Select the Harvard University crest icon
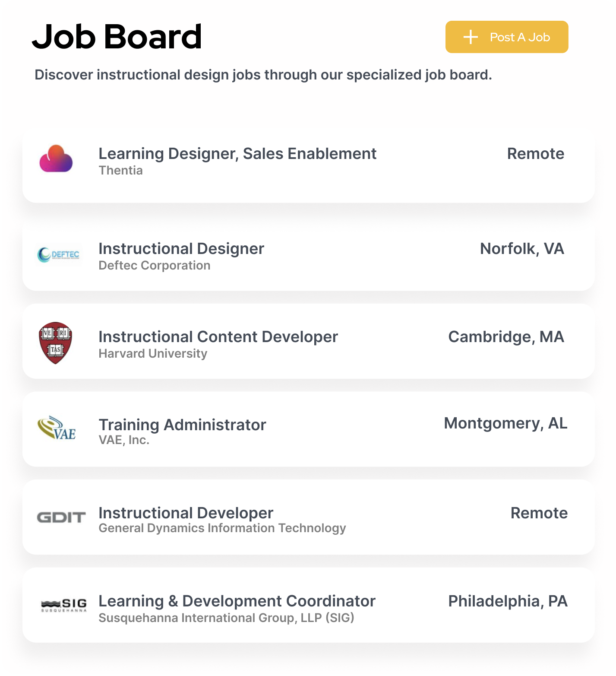Screen dimensions: 616x676 (55, 341)
